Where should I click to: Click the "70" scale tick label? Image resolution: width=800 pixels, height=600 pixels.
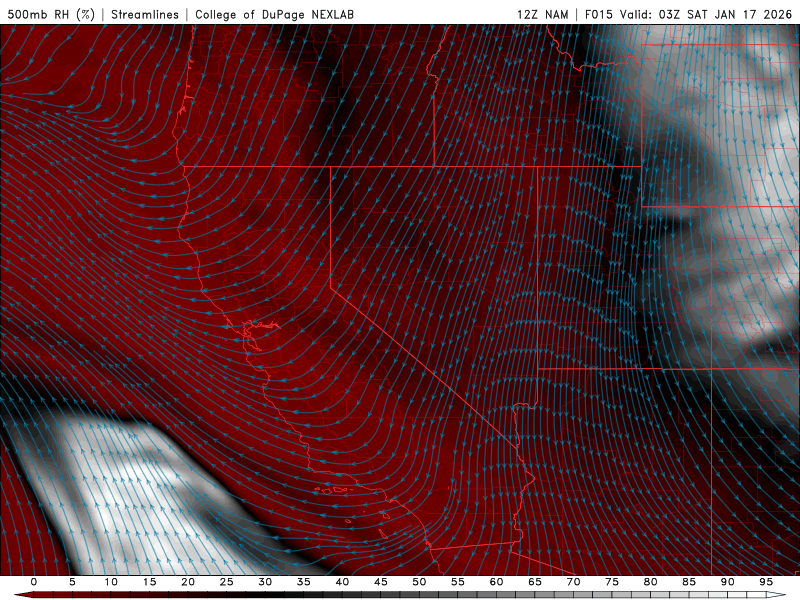coord(573,582)
